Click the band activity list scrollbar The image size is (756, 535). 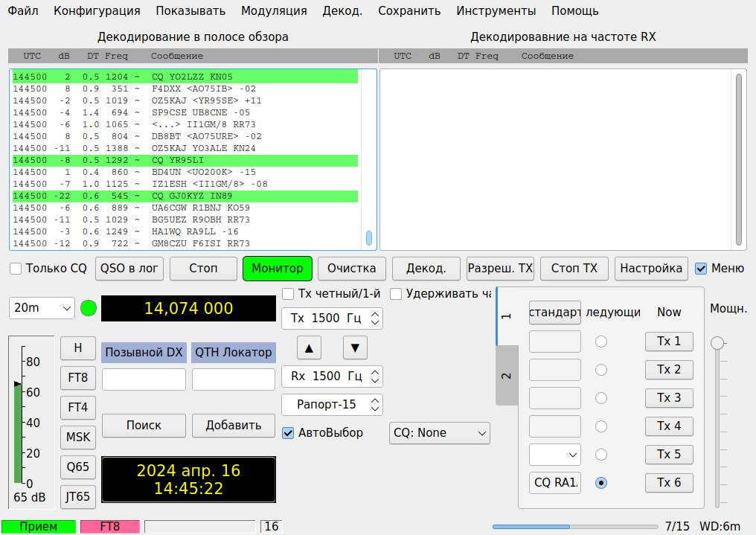(x=369, y=238)
